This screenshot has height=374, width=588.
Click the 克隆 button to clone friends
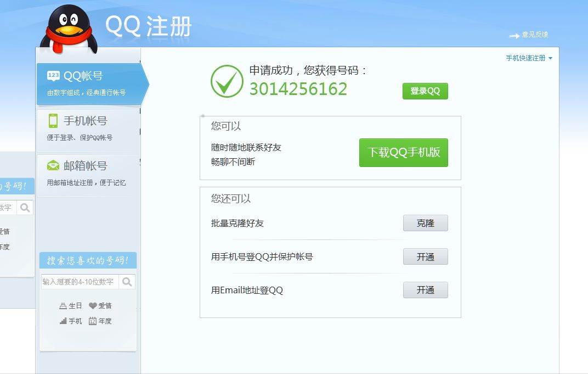426,223
